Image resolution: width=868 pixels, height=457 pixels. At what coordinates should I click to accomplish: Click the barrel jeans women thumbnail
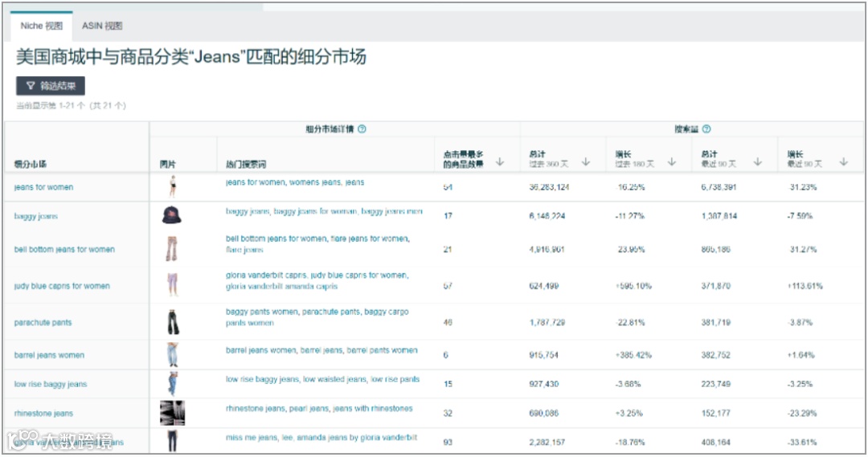pyautogui.click(x=173, y=355)
